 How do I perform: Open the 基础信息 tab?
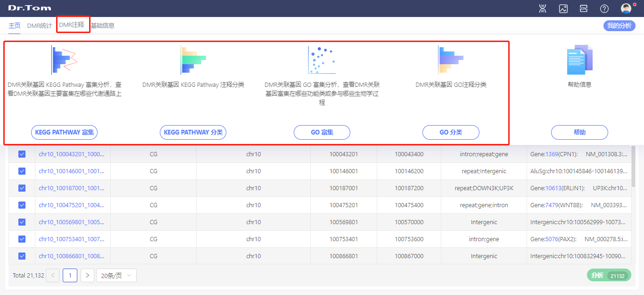pyautogui.click(x=102, y=25)
